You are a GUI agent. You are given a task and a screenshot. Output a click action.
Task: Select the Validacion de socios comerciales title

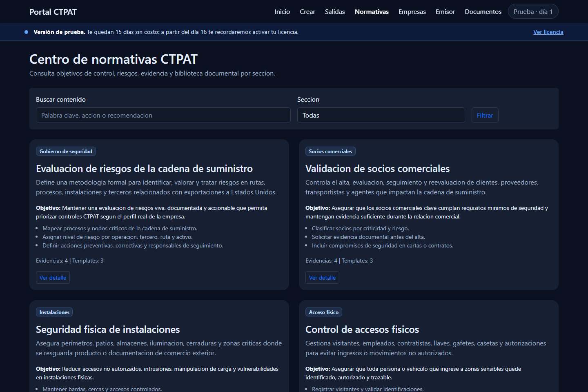[378, 169]
